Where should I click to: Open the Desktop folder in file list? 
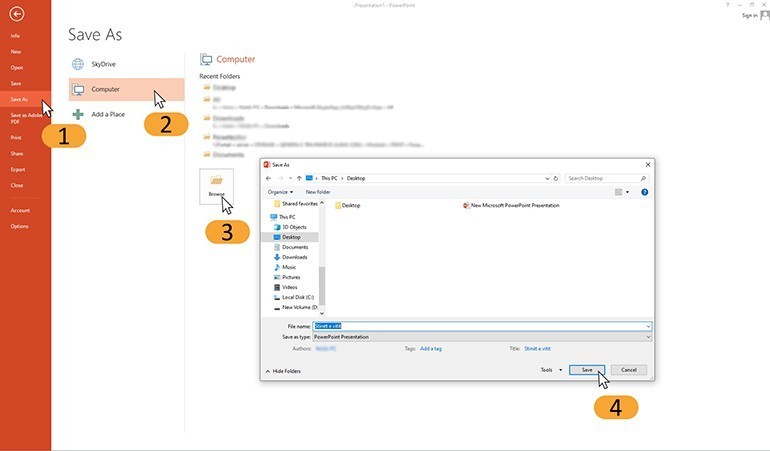click(x=347, y=205)
